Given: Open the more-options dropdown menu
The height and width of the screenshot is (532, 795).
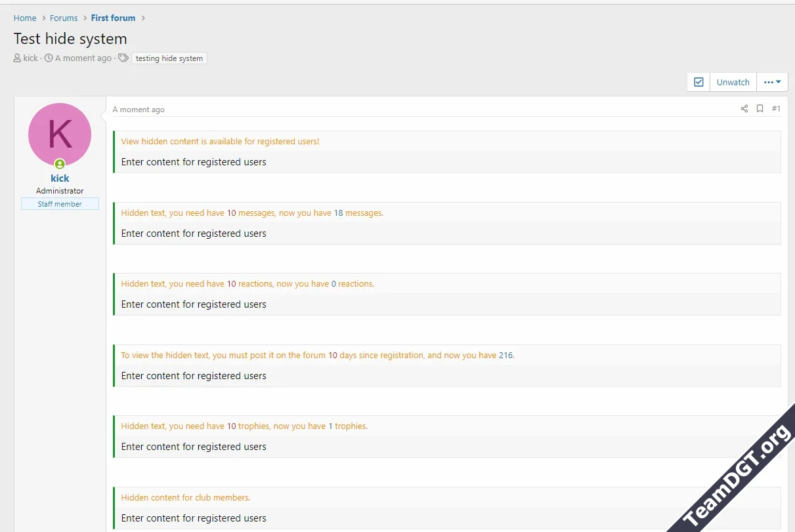Looking at the screenshot, I should tap(772, 81).
